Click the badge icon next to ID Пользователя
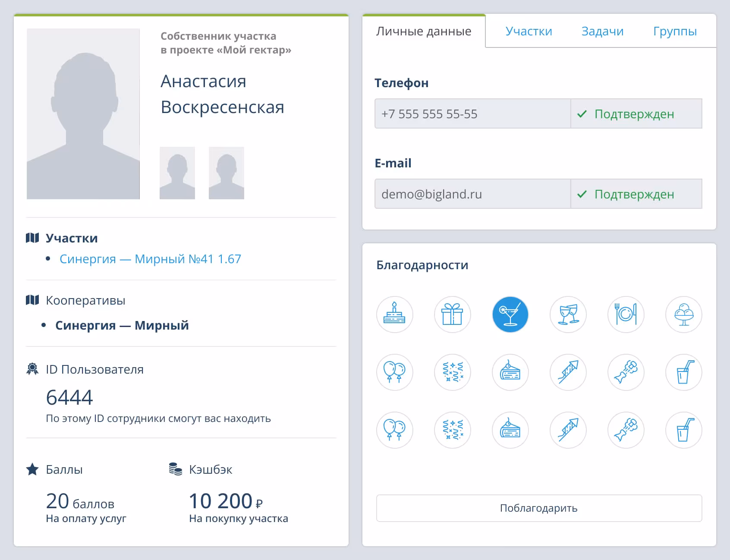730x560 pixels. (32, 369)
